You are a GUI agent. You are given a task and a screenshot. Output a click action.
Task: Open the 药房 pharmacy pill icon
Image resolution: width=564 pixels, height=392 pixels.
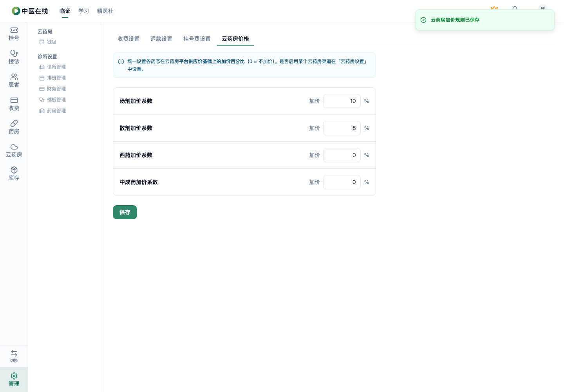pyautogui.click(x=14, y=127)
